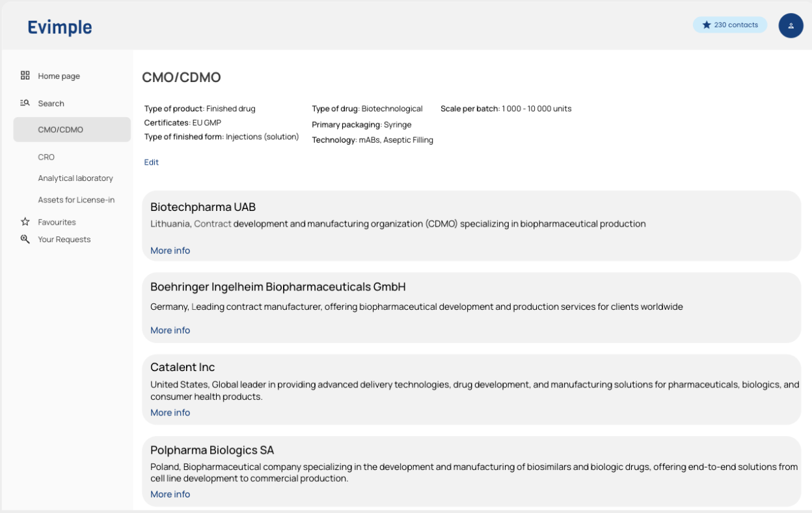Click Type of finished form text

[222, 137]
